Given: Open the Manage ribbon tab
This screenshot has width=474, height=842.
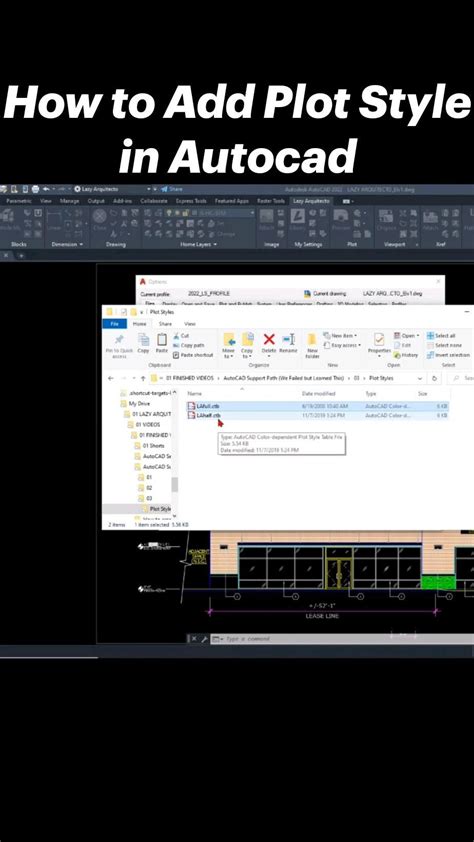Looking at the screenshot, I should click(x=69, y=201).
